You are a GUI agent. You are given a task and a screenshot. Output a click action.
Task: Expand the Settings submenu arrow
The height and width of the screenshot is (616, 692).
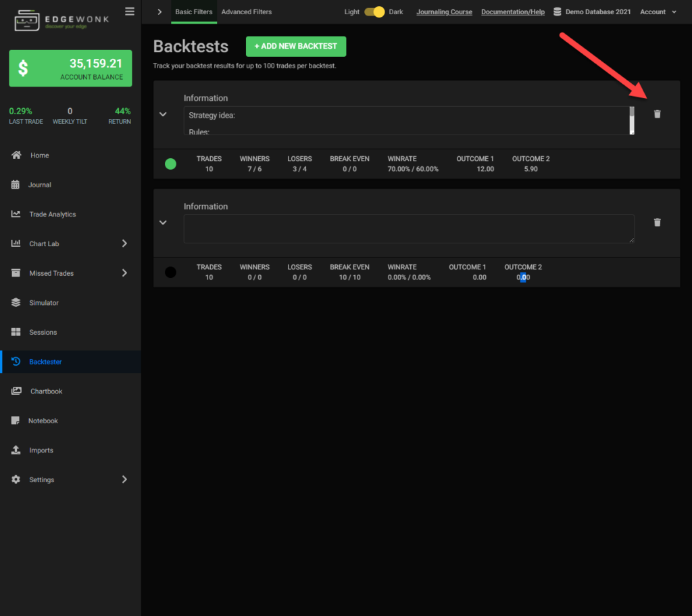tap(124, 479)
